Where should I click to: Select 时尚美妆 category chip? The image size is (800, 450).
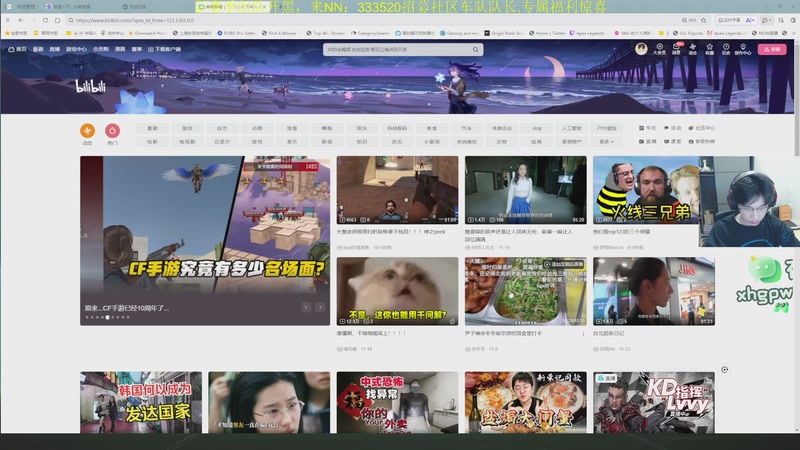[466, 141]
